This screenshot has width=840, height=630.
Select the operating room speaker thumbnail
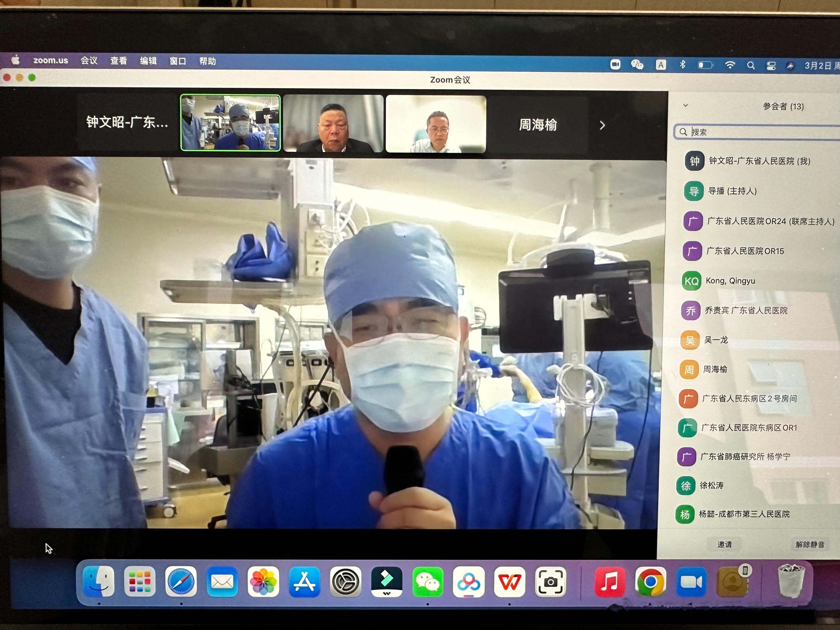pyautogui.click(x=230, y=123)
